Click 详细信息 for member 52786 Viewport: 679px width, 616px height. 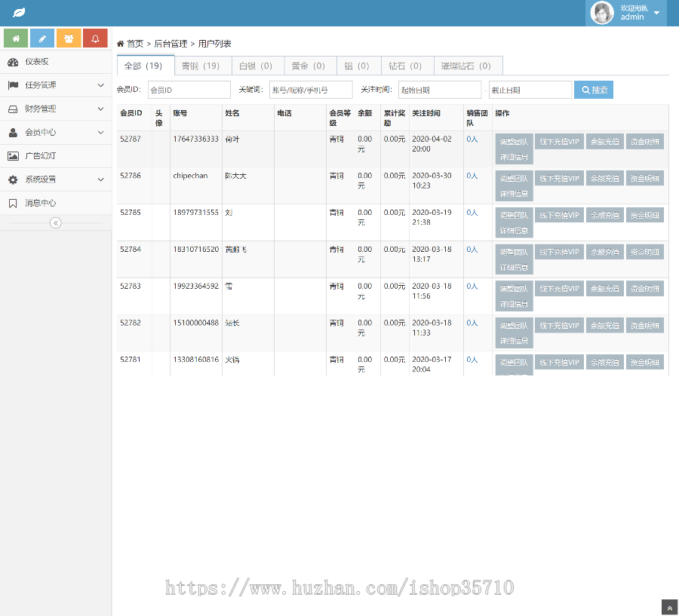pos(514,194)
